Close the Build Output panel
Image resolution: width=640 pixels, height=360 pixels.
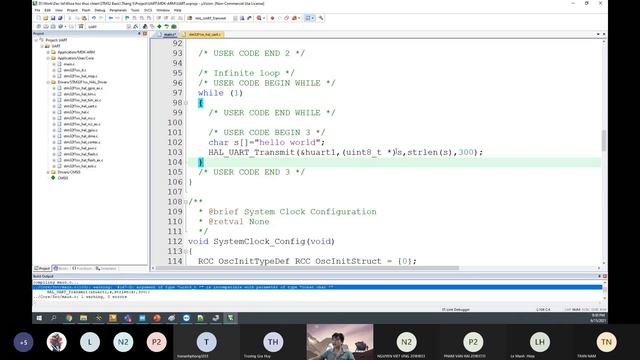pos(604,276)
